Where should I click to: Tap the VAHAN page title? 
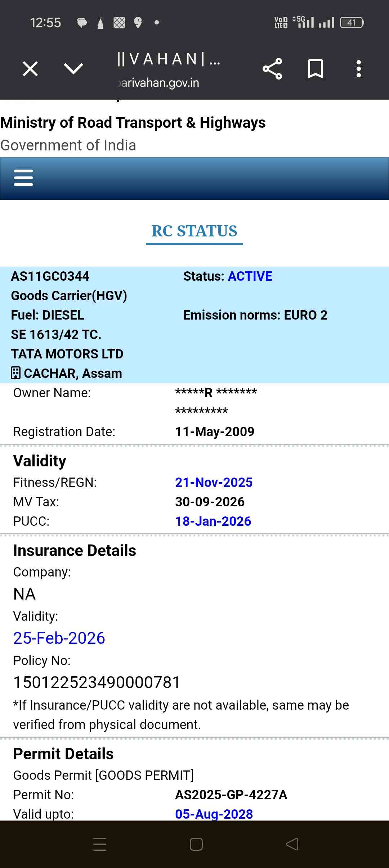click(168, 59)
